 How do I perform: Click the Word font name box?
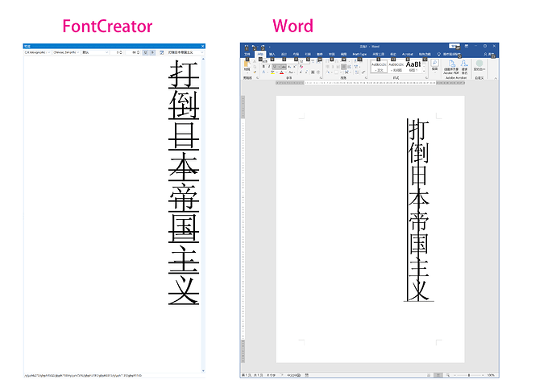point(280,62)
